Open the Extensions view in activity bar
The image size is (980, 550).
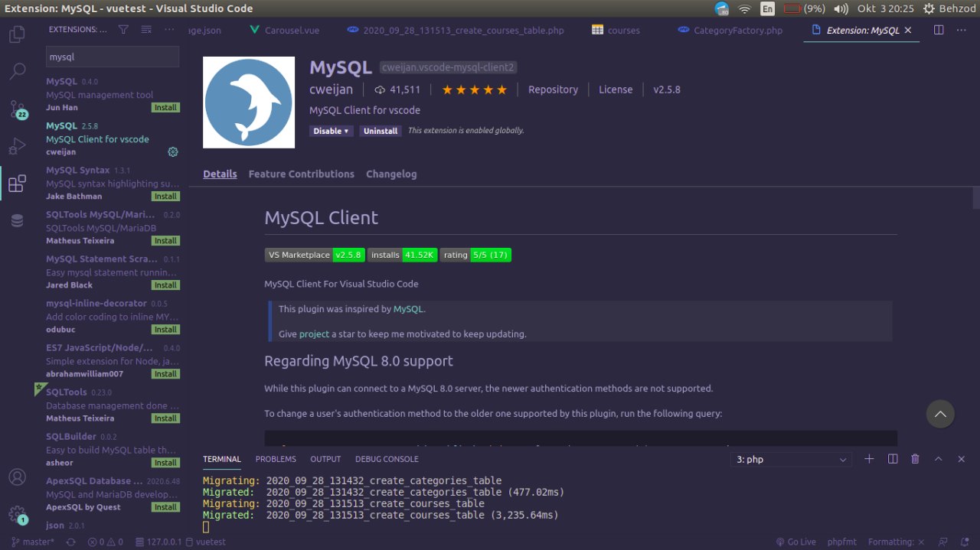[17, 184]
